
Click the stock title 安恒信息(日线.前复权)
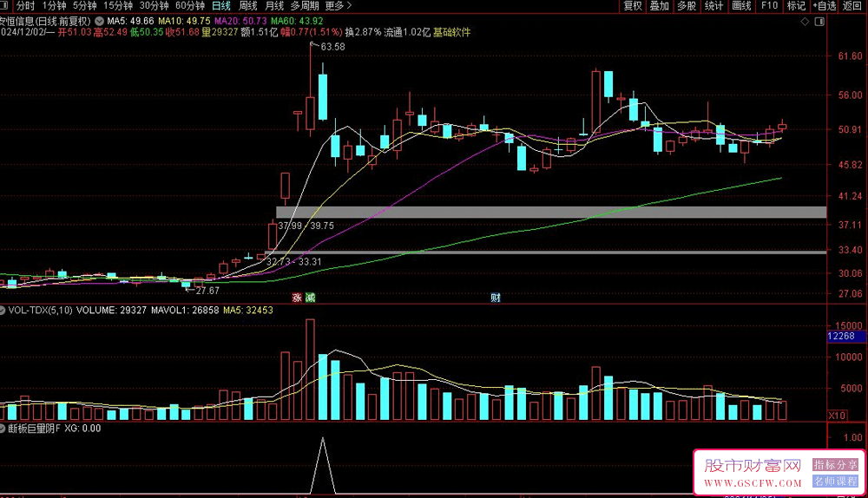coord(45,21)
